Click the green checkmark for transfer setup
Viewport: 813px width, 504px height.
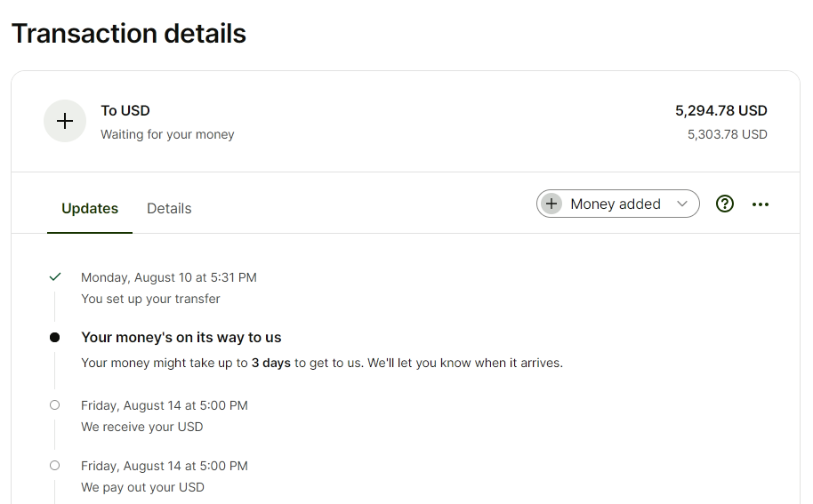pos(55,277)
